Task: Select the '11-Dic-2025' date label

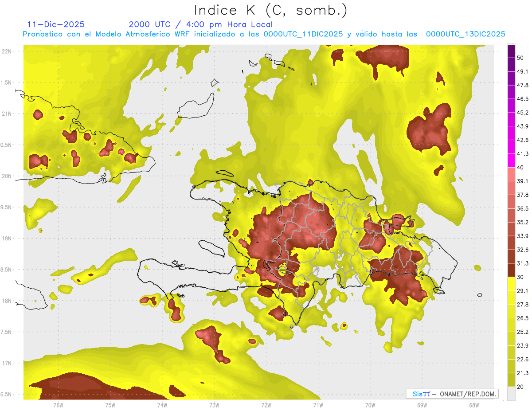Action: (56, 24)
